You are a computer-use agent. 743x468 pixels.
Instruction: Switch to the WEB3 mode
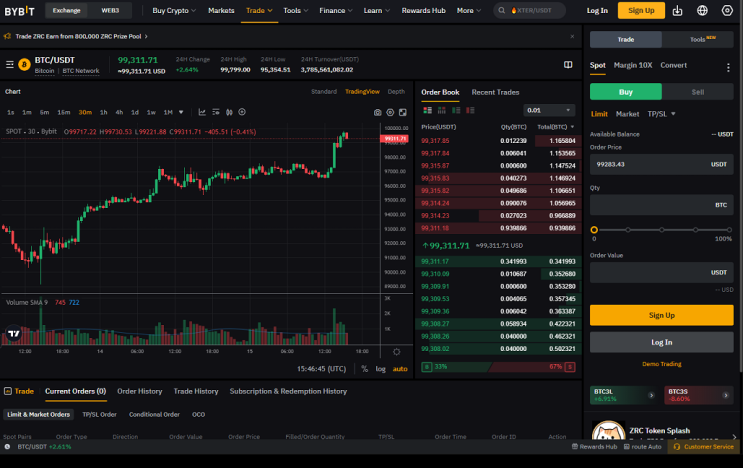click(x=110, y=10)
